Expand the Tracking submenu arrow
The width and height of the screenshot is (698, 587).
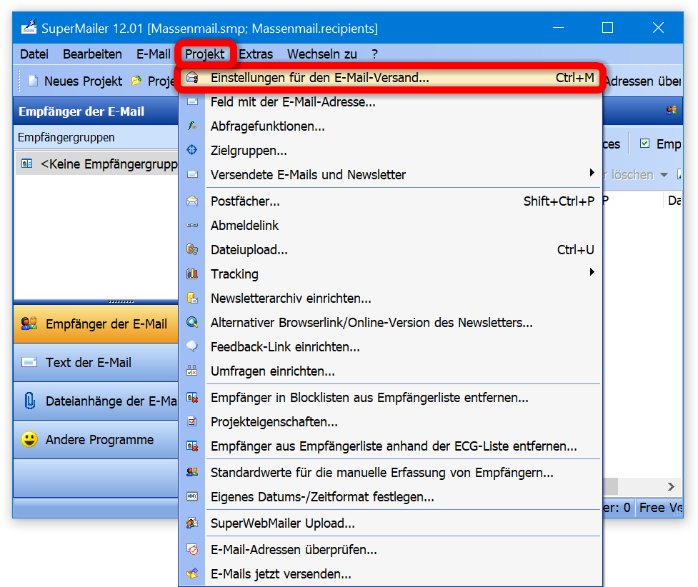592,272
